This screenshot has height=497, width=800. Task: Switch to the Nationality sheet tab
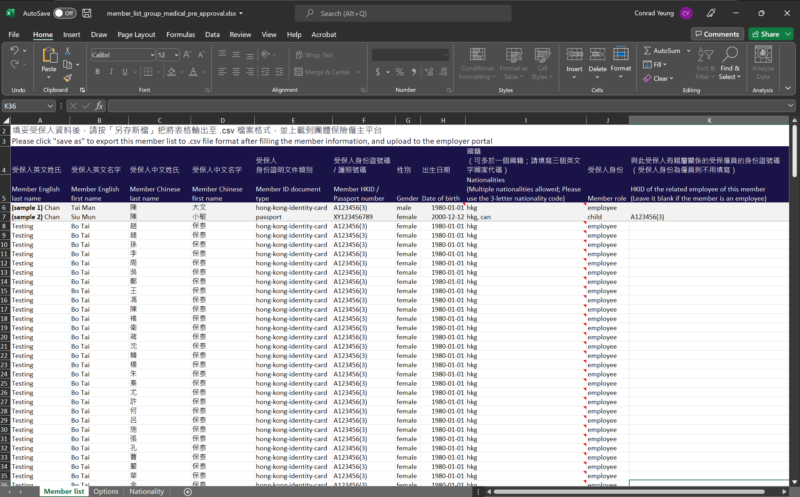[x=147, y=491]
